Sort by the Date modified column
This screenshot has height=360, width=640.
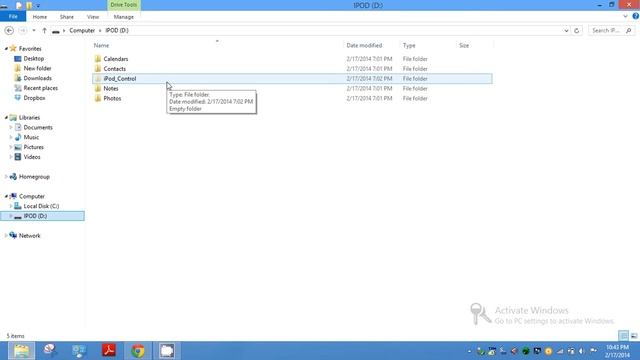click(x=364, y=45)
